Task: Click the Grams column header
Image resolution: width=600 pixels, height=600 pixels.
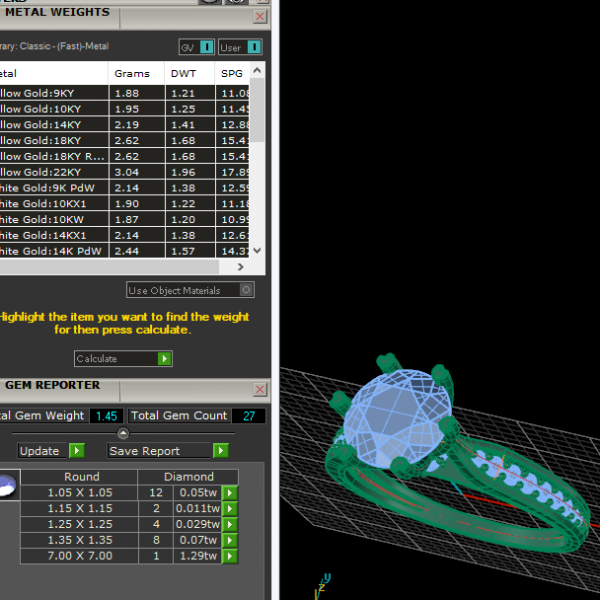Action: pyautogui.click(x=132, y=73)
